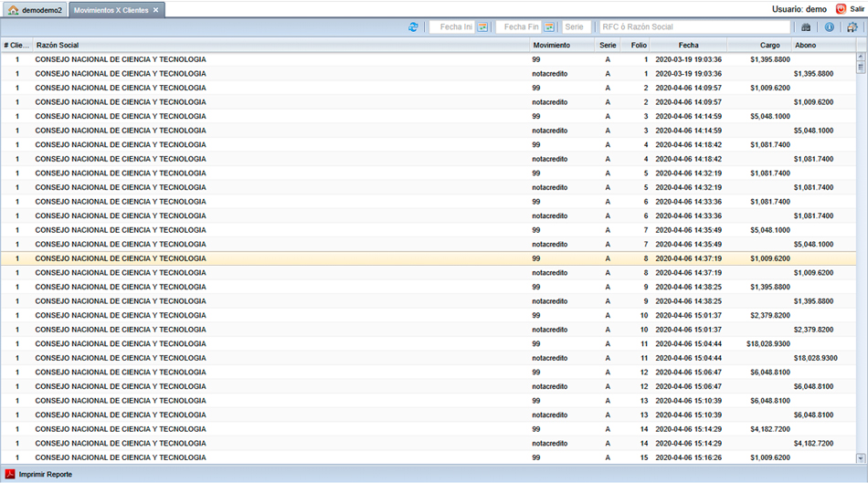This screenshot has width=868, height=483.
Task: Click the refresh icon in the toolbar
Action: click(414, 27)
